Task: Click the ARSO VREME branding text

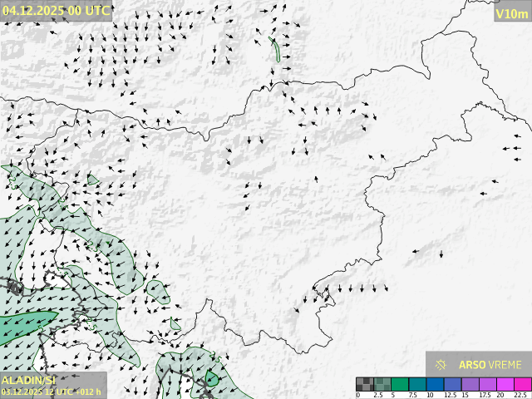Action: (490, 364)
